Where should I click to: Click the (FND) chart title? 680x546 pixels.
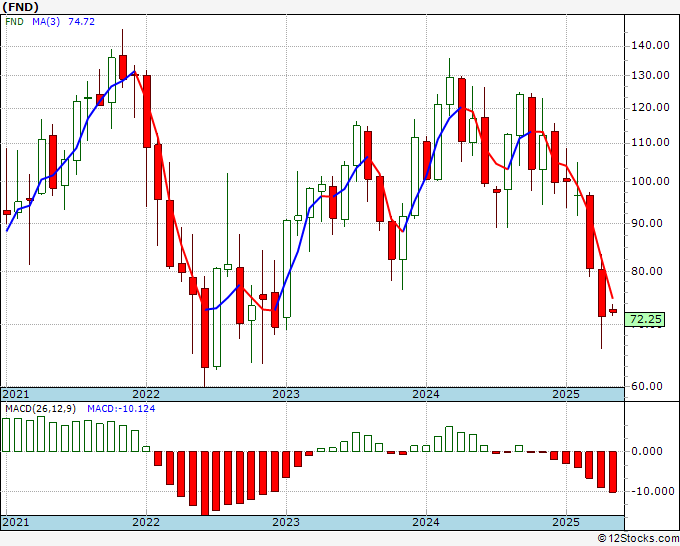click(x=20, y=7)
